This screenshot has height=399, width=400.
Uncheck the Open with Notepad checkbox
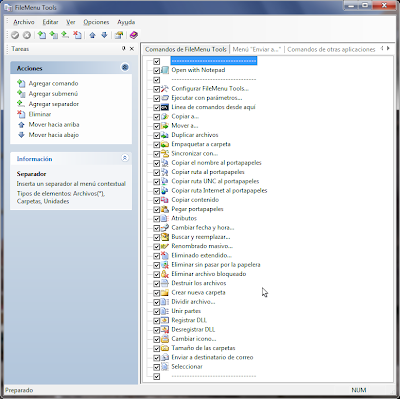tap(157, 71)
